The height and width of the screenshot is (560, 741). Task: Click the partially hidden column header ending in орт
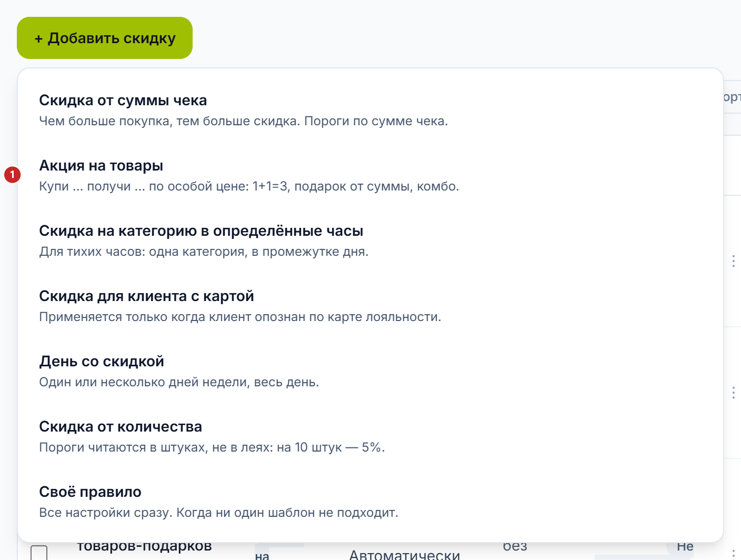click(x=732, y=97)
